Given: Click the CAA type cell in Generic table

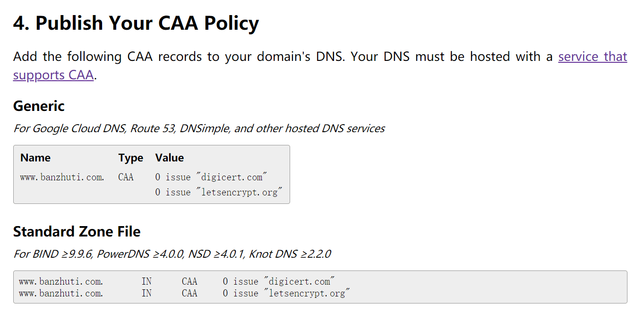Looking at the screenshot, I should tap(126, 177).
